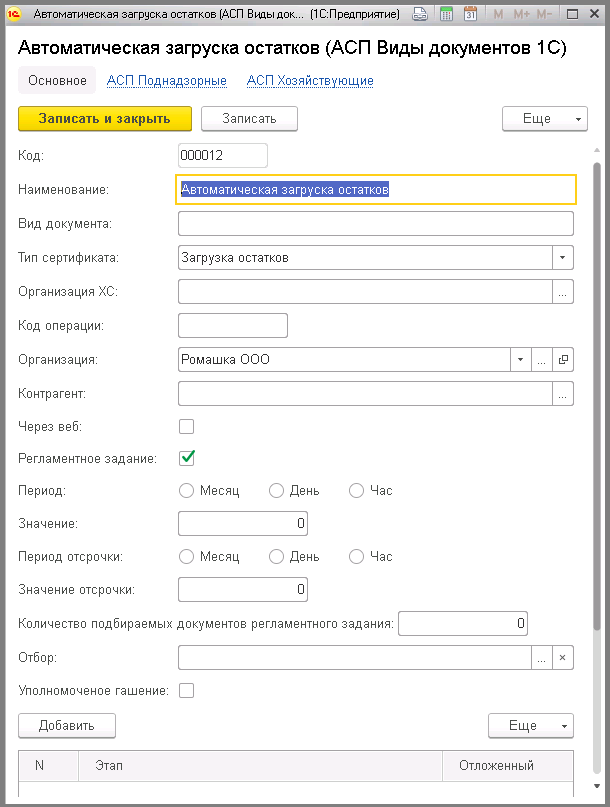Click the print icon in title bar
The height and width of the screenshot is (807, 610).
pyautogui.click(x=420, y=14)
